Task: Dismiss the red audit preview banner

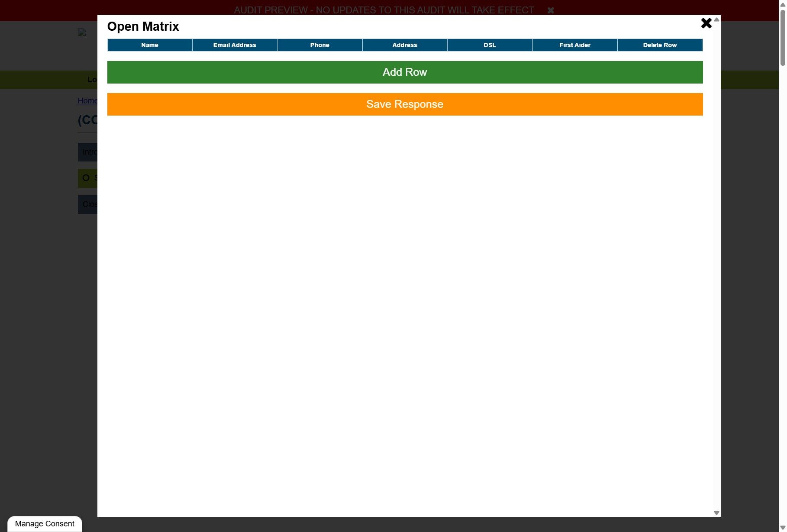Action: pos(551,10)
